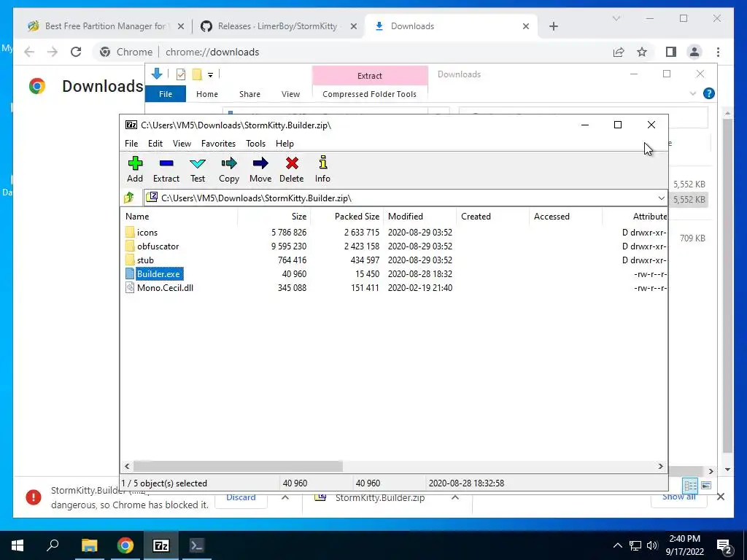Close the Downloads Chrome tab
Image resolution: width=747 pixels, height=560 pixels.
pos(525,26)
